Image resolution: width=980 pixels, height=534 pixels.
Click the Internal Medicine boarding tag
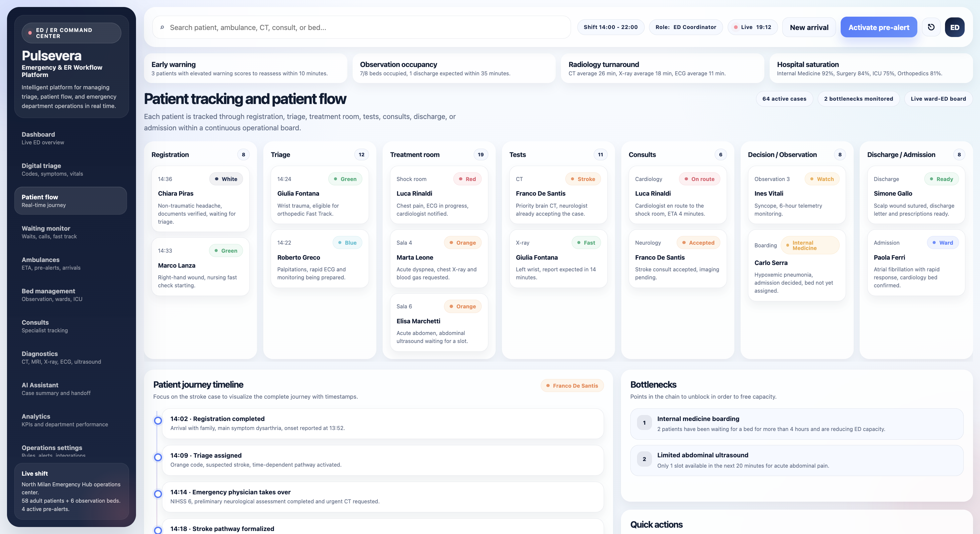click(810, 245)
